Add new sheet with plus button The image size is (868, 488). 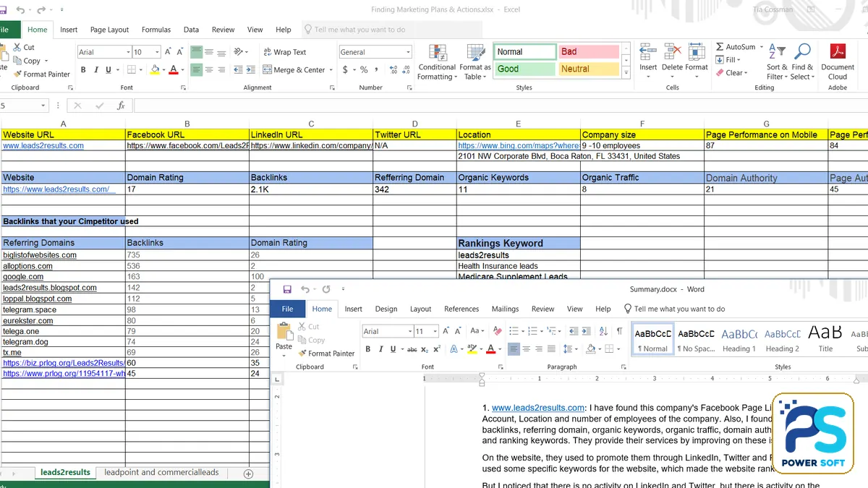point(248,474)
